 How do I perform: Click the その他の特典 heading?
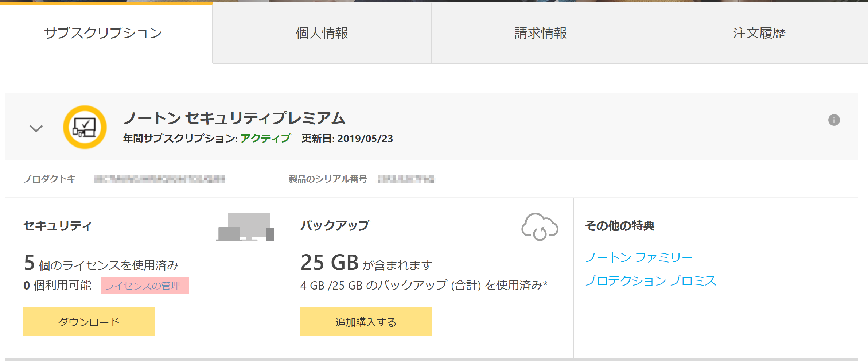coord(620,226)
